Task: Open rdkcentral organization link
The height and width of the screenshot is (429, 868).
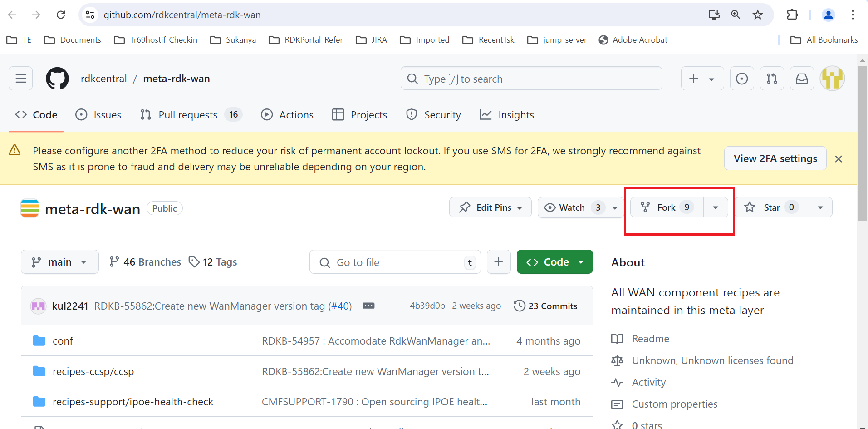Action: (x=104, y=79)
